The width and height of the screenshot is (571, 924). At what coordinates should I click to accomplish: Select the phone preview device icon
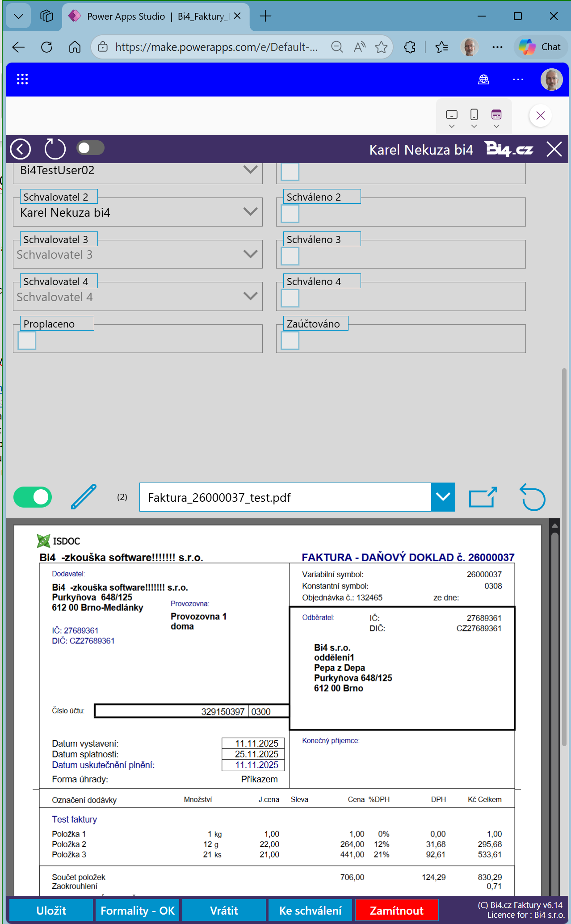(x=474, y=115)
